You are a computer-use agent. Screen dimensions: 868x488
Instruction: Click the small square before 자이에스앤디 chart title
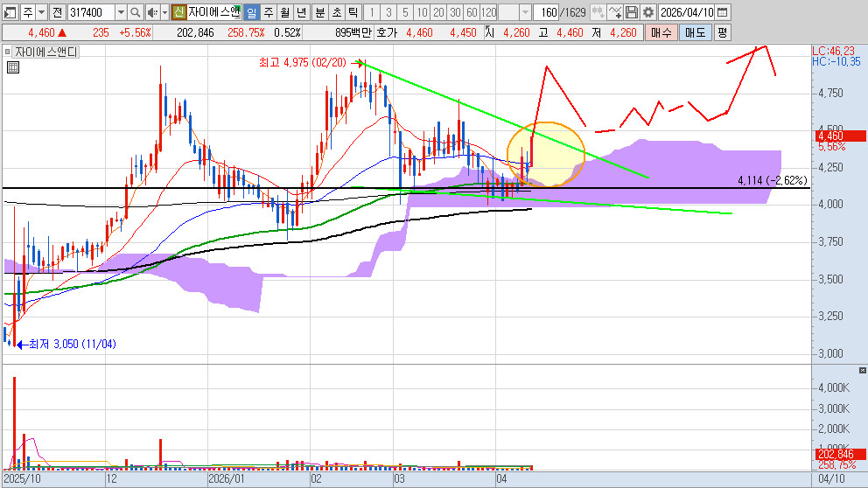coord(7,52)
